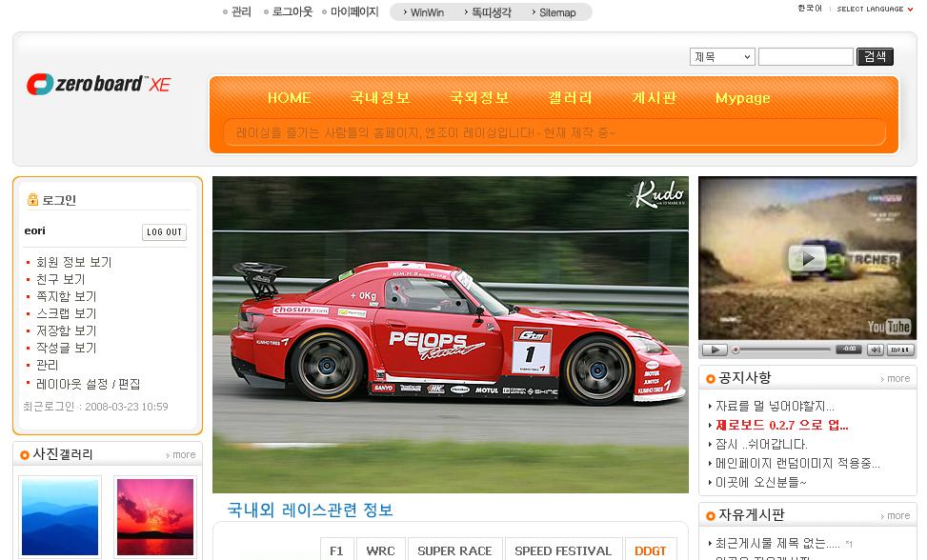Open the red sunset gallery thumbnail
This screenshot has width=927, height=560.
(x=155, y=517)
